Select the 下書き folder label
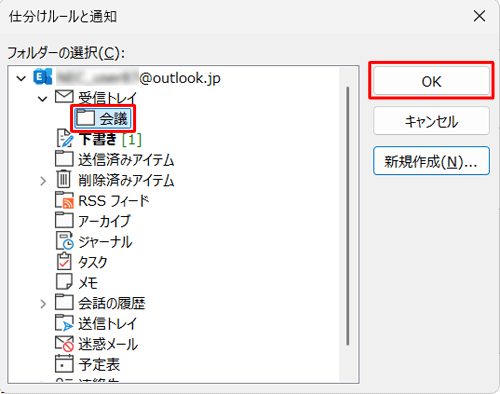Image resolution: width=500 pixels, height=394 pixels. 98,139
